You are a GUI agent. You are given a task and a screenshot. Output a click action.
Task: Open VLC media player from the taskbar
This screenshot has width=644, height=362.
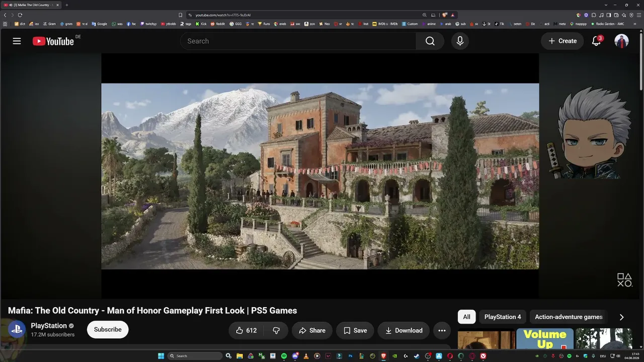click(306, 356)
